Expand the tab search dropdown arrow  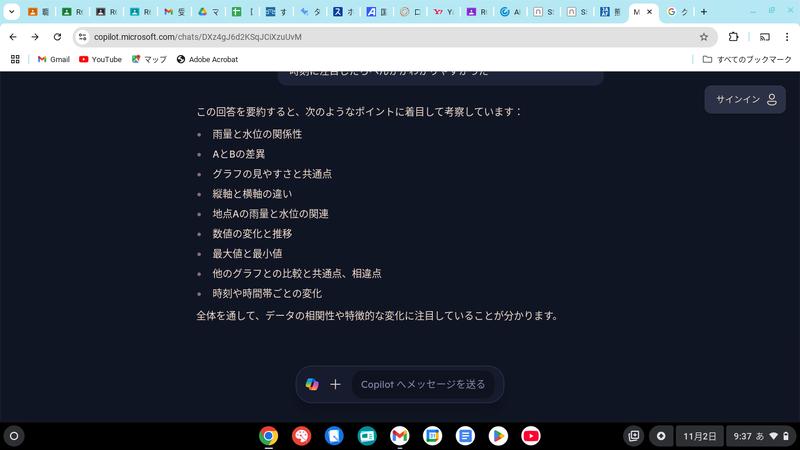[13, 12]
